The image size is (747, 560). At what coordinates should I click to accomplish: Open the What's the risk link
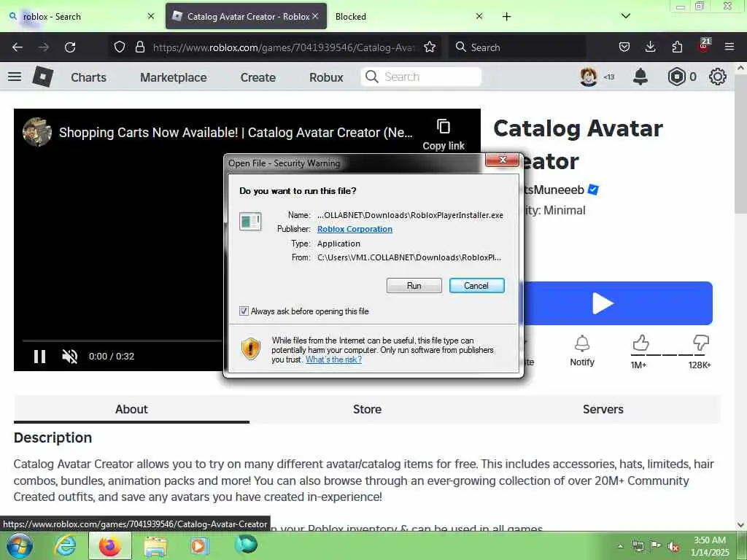333,359
